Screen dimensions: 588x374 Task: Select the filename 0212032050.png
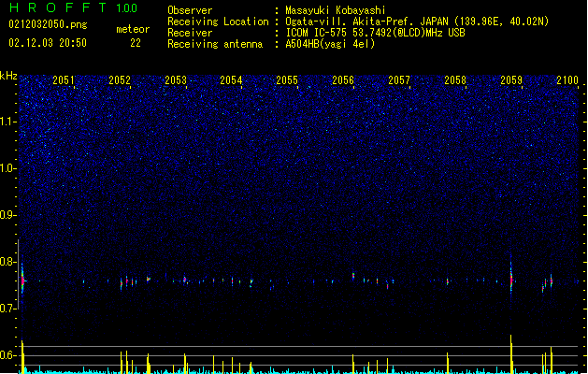pyautogui.click(x=48, y=24)
